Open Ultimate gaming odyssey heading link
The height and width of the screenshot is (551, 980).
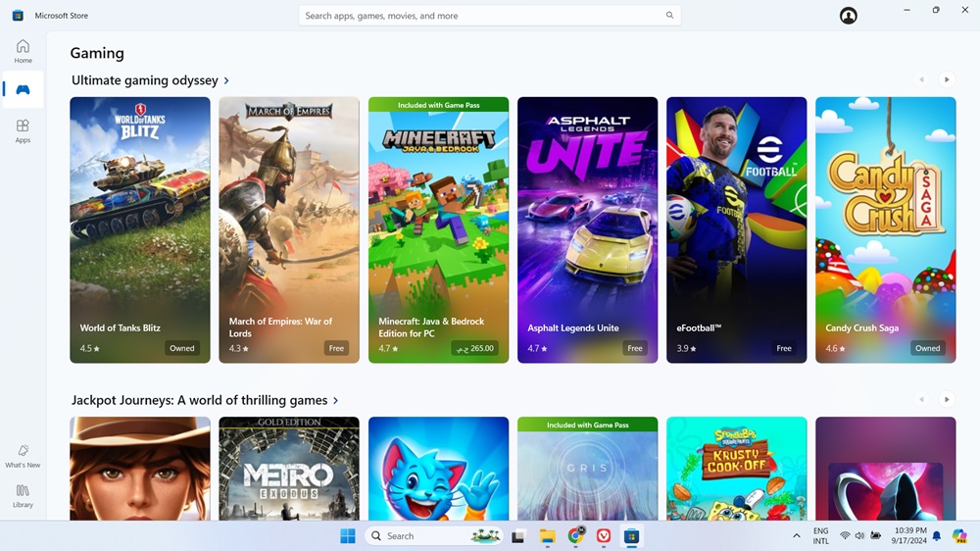point(144,80)
